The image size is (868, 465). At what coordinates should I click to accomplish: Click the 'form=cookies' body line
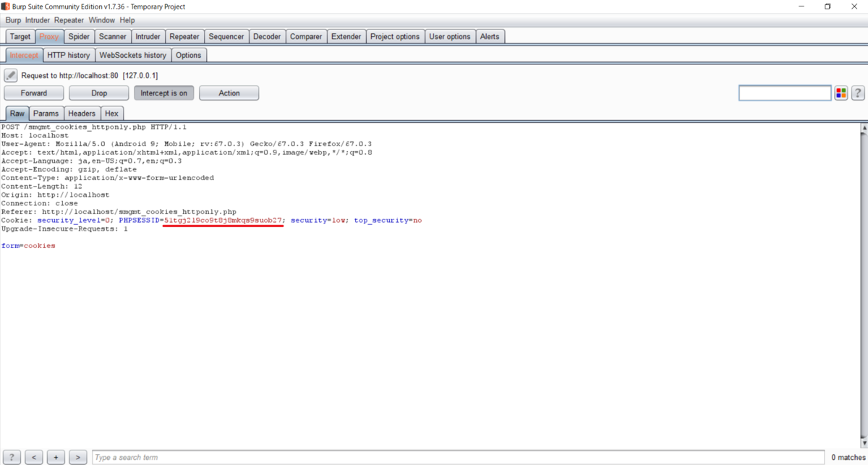(x=28, y=246)
